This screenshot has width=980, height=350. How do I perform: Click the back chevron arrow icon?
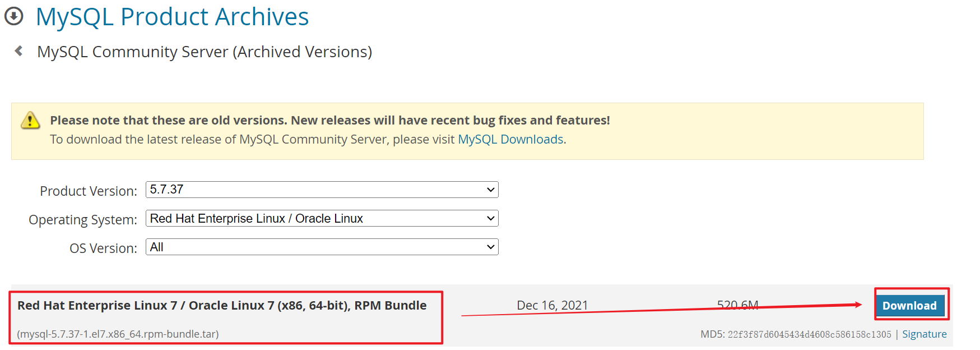tap(19, 51)
